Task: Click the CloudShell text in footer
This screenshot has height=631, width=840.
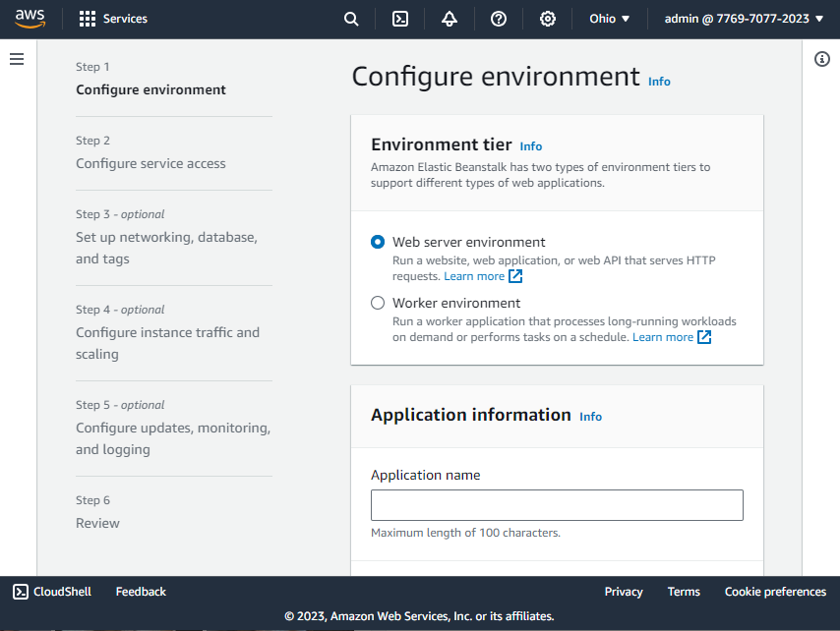Action: click(x=62, y=592)
